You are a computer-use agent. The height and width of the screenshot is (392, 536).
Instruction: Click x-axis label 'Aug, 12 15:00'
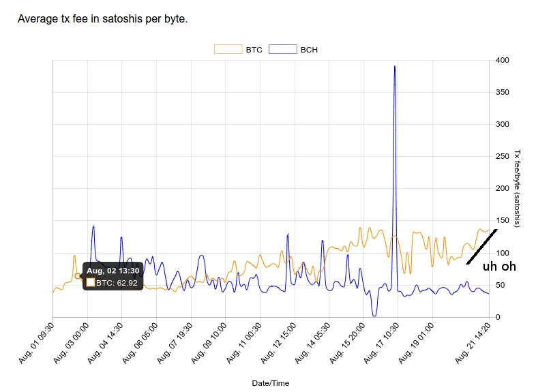278,343
